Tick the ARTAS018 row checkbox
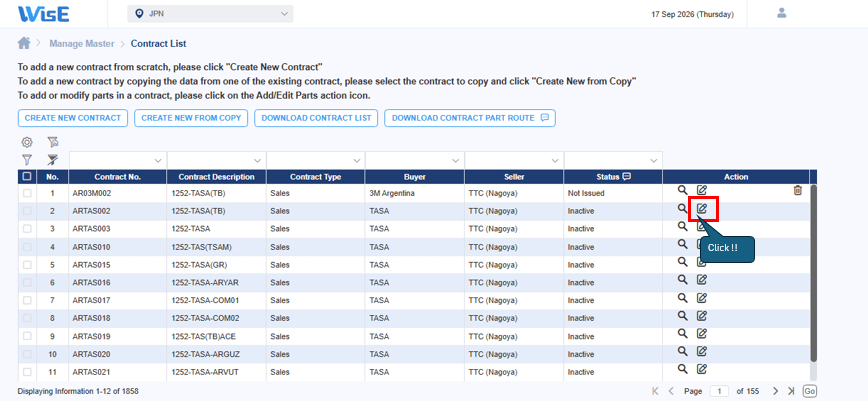This screenshot has height=404, width=868. click(27, 318)
